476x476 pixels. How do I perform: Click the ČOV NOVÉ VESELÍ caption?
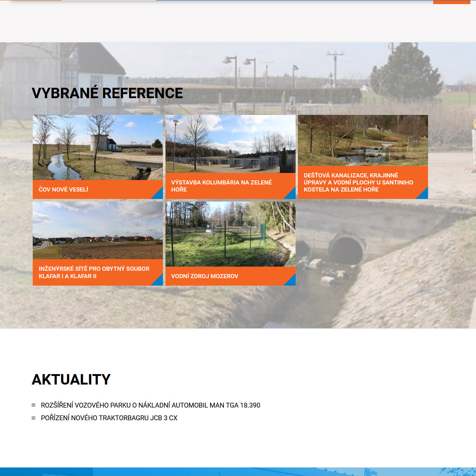tap(64, 190)
